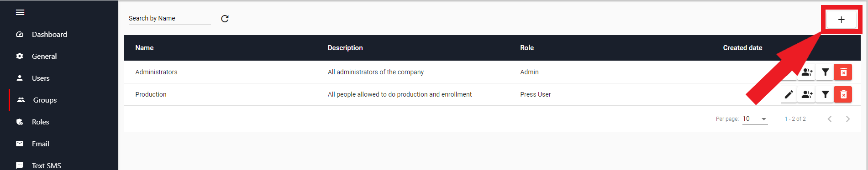The width and height of the screenshot is (868, 170).
Task: Focus the Search by Name field
Action: (x=170, y=18)
